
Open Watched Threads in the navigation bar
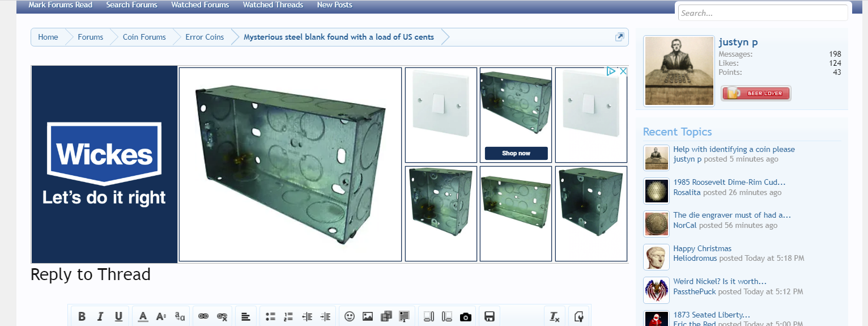coord(273,5)
